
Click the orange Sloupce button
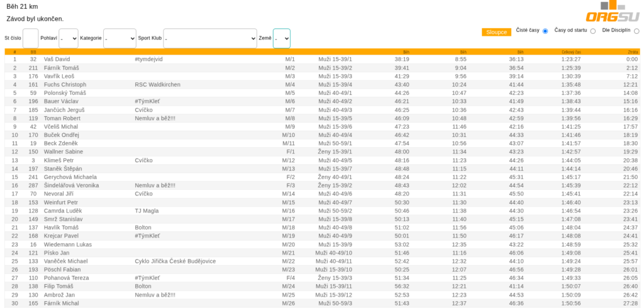click(x=497, y=32)
